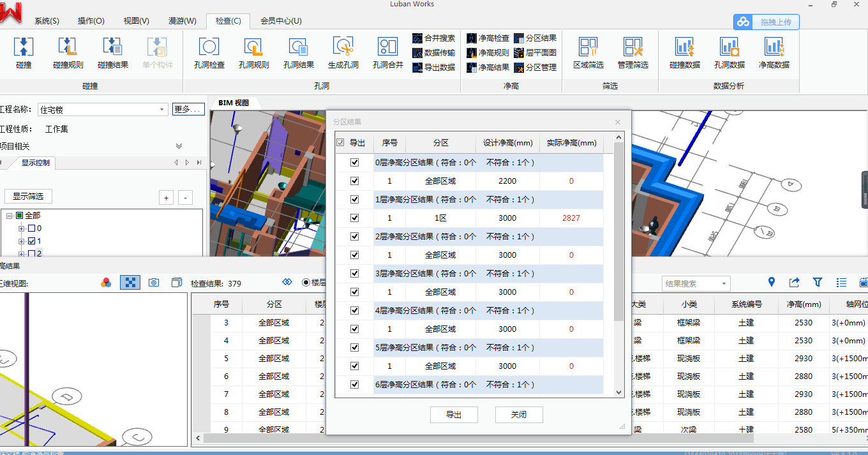Select the 显示控制 tab
Image resolution: width=868 pixels, height=455 pixels.
click(35, 163)
